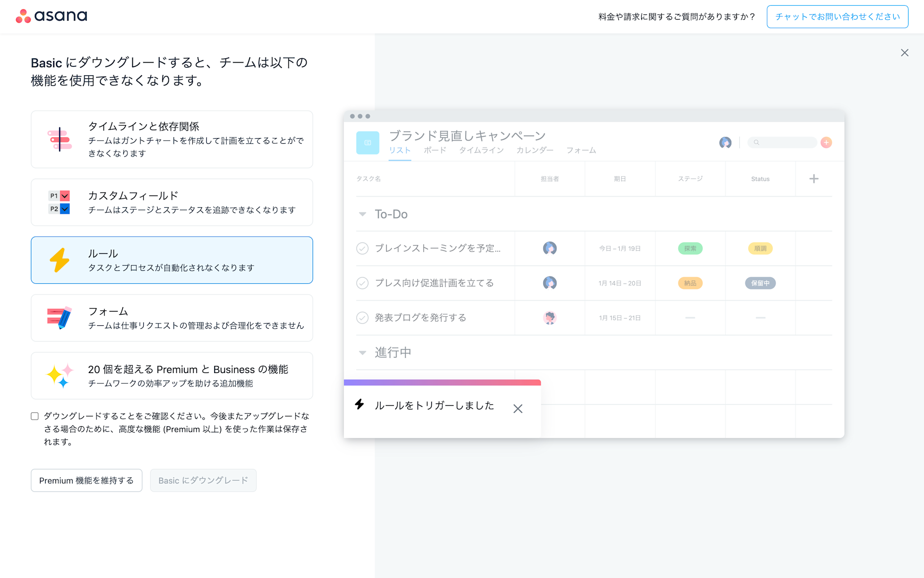The image size is (924, 578).
Task: Click assignee avatar for 発表ブログ task
Action: [x=550, y=317]
